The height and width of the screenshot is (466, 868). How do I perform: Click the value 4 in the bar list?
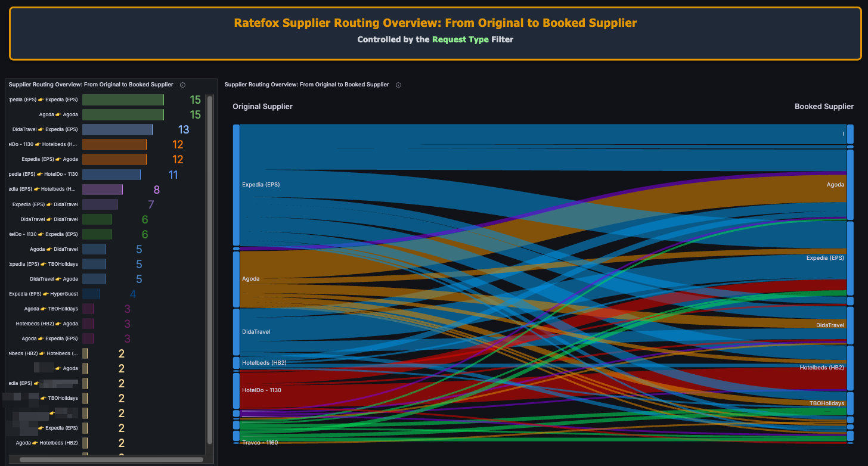pyautogui.click(x=133, y=294)
